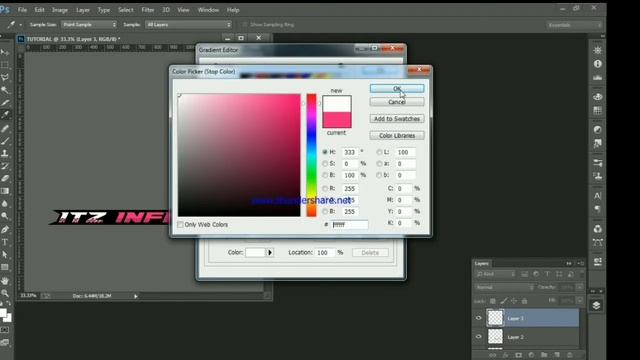This screenshot has width=640, height=360.
Task: Click the Add to Swatches button
Action: pyautogui.click(x=397, y=119)
